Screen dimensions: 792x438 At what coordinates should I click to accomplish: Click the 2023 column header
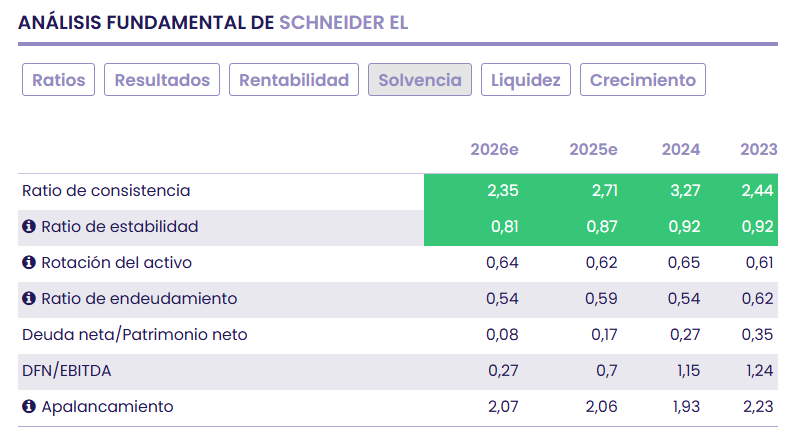point(758,150)
